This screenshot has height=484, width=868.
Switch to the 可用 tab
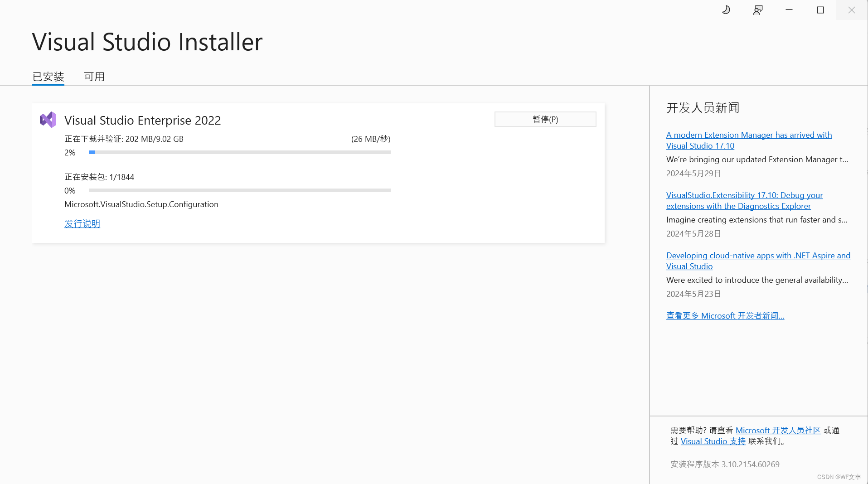pyautogui.click(x=94, y=77)
